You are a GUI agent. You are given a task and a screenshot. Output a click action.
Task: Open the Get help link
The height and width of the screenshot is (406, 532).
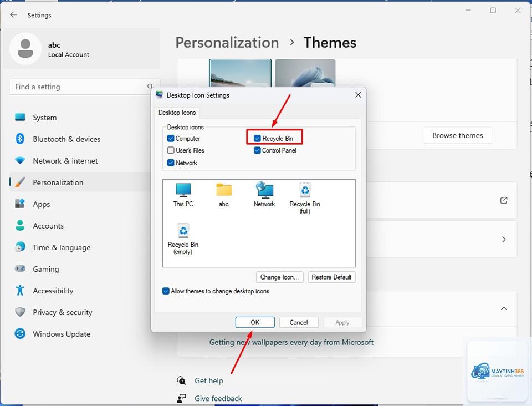point(209,380)
